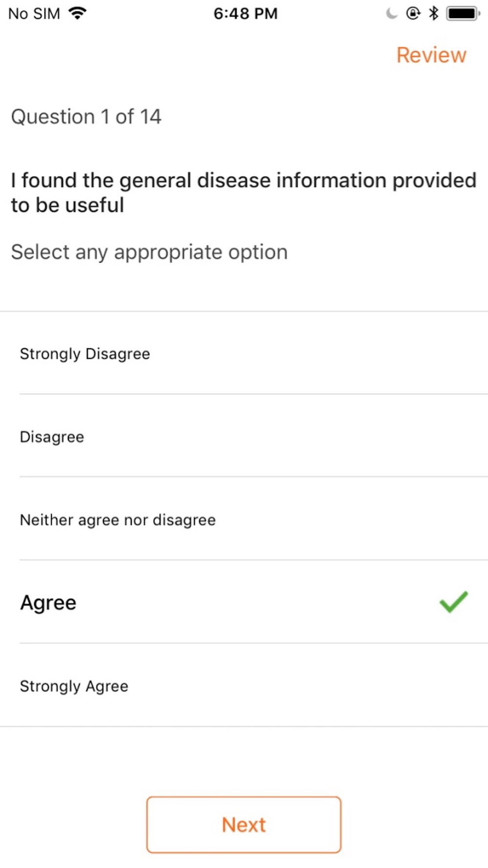This screenshot has width=488, height=868.
Task: Tap the disease information question text
Action: 244,192
